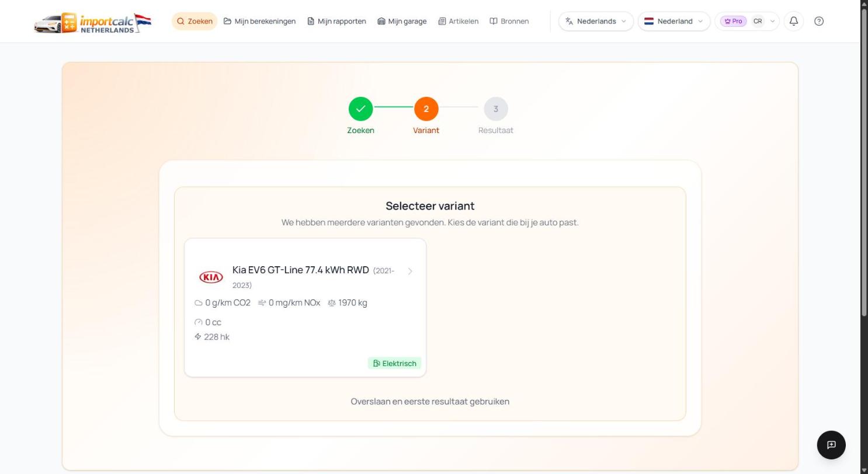Click the 0 mg/km NOx value

(294, 303)
